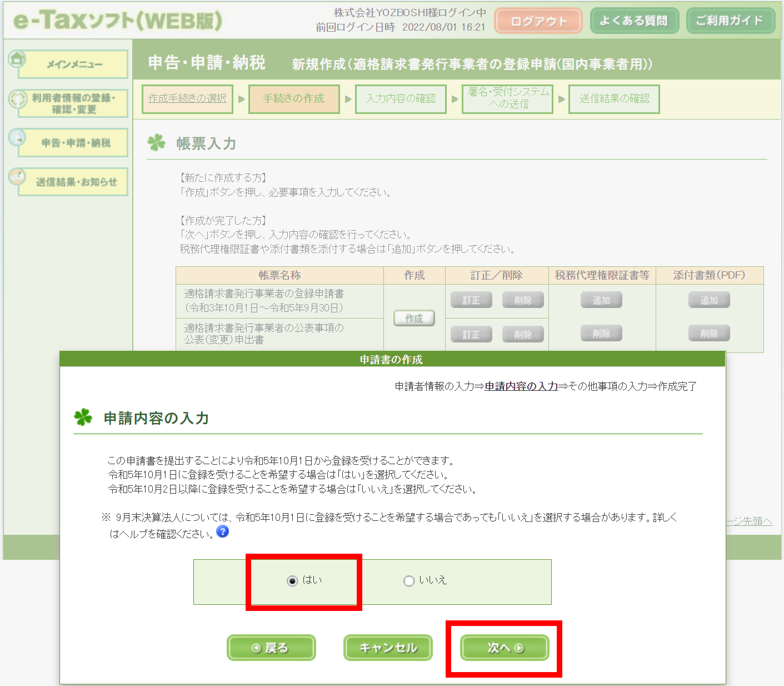Click the 前回ログイン日時 2022/08/01 16:21 text

coord(401,27)
